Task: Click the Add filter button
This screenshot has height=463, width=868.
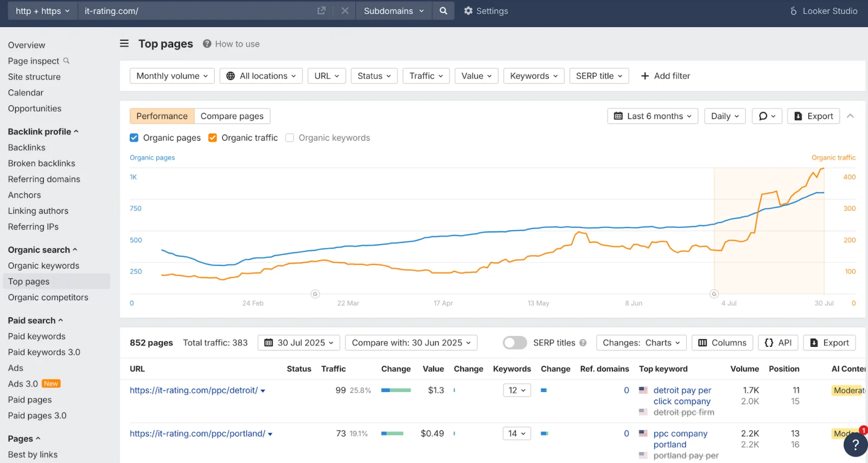Action: coord(665,76)
